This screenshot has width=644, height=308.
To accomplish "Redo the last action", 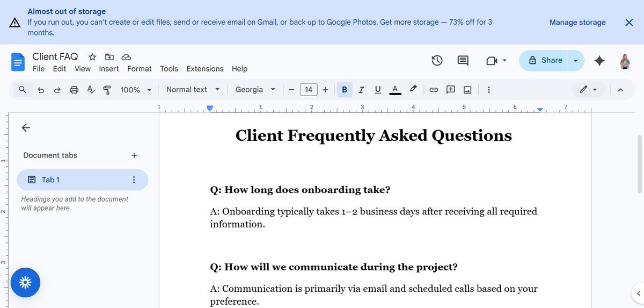I will 57,90.
